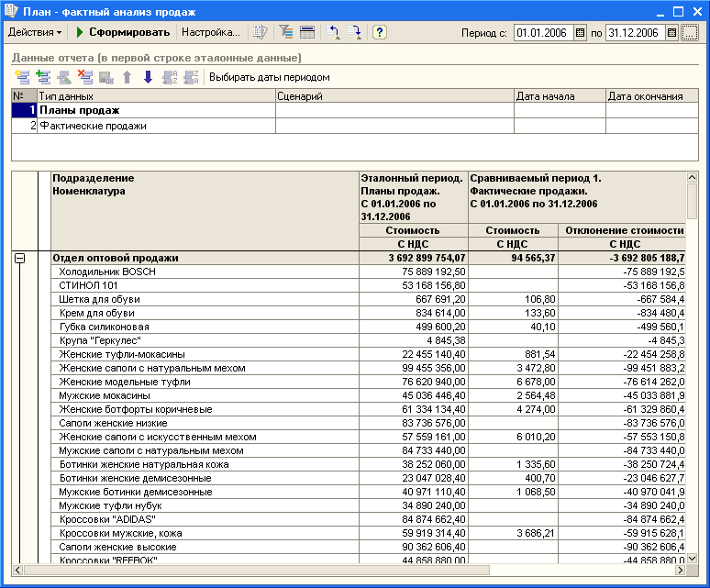
Task: Click the Дата начала column header
Action: click(x=560, y=96)
